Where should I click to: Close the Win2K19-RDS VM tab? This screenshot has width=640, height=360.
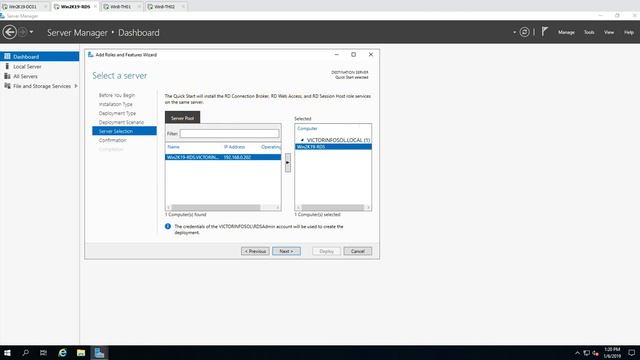95,7
